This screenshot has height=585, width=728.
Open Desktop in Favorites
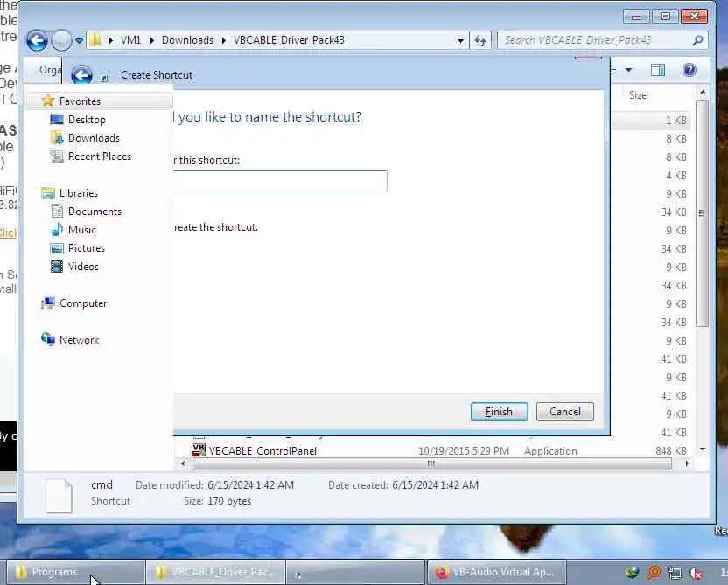pos(87,120)
